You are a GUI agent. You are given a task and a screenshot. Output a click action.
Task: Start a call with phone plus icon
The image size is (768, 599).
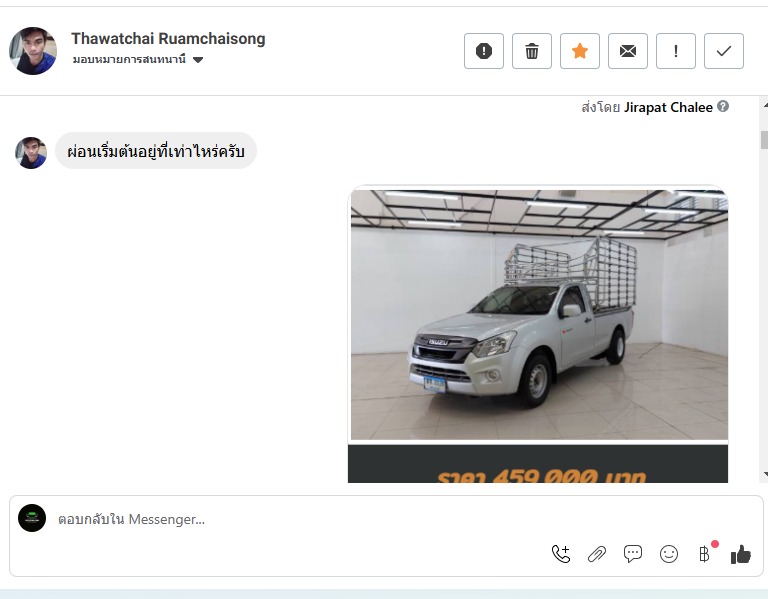(561, 554)
